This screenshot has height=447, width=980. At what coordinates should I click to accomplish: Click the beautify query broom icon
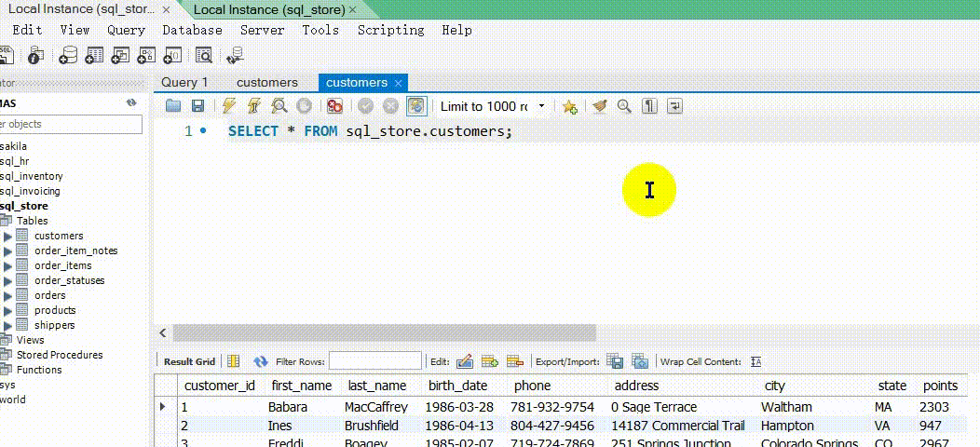point(600,106)
